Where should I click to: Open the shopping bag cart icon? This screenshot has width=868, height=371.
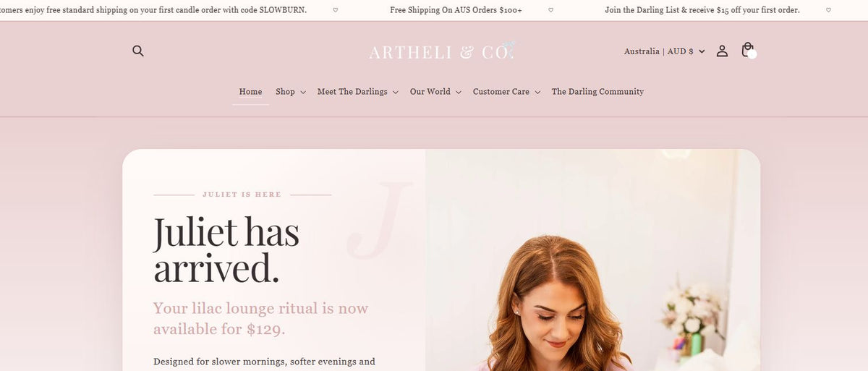pos(748,51)
